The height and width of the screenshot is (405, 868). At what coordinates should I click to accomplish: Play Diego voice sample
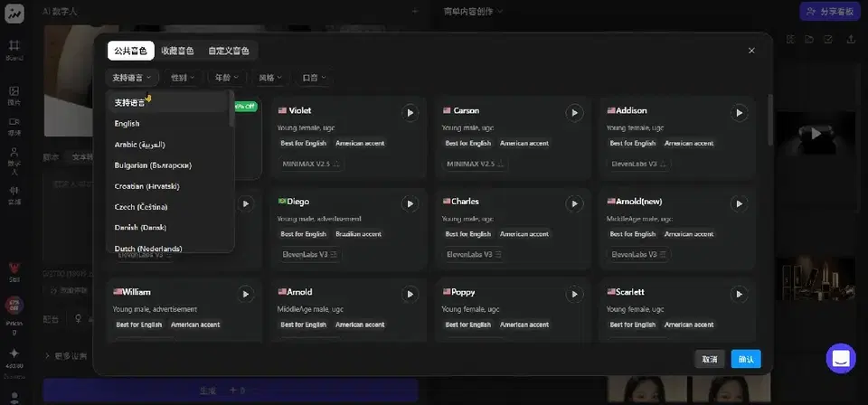point(410,203)
